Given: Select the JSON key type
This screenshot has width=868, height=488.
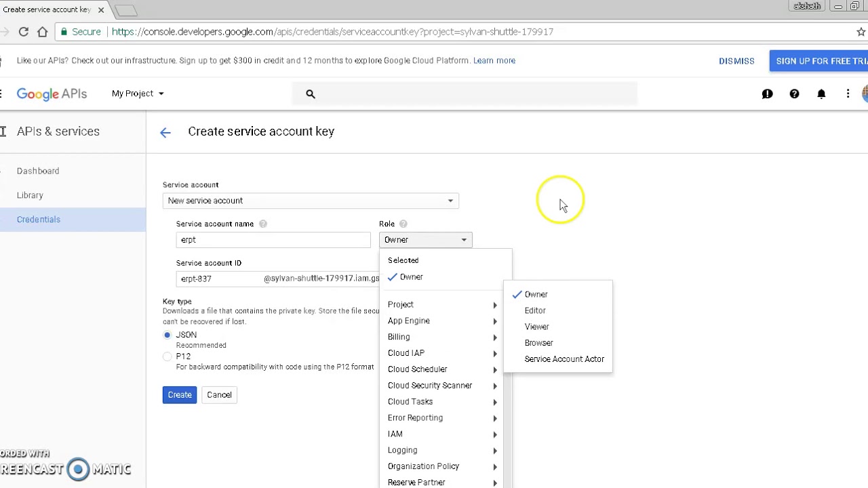Looking at the screenshot, I should 167,335.
